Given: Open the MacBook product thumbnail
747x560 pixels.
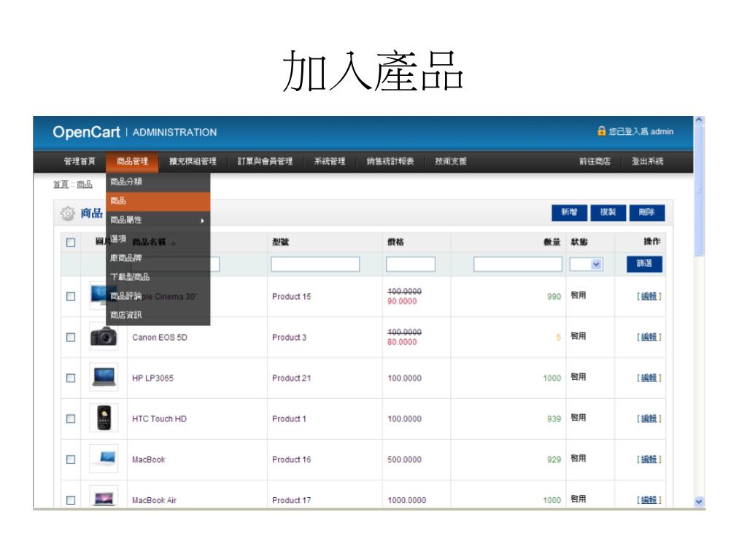Looking at the screenshot, I should pyautogui.click(x=104, y=459).
